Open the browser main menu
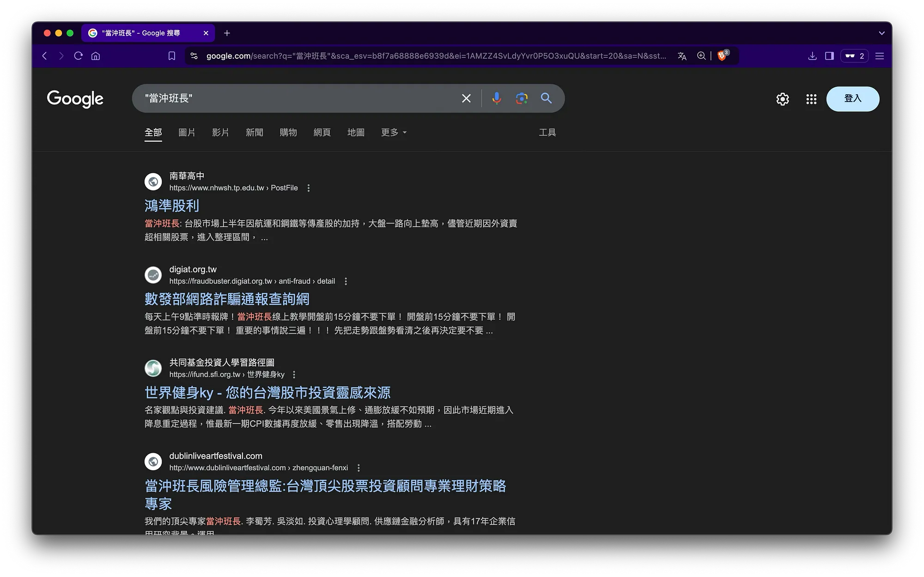924x577 pixels. click(880, 56)
